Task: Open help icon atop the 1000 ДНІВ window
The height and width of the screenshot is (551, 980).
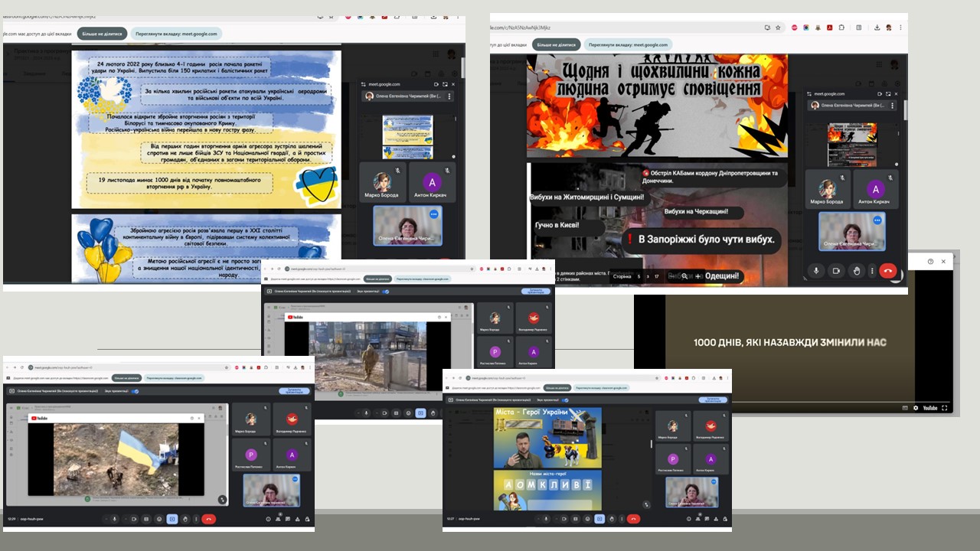Action: [930, 261]
